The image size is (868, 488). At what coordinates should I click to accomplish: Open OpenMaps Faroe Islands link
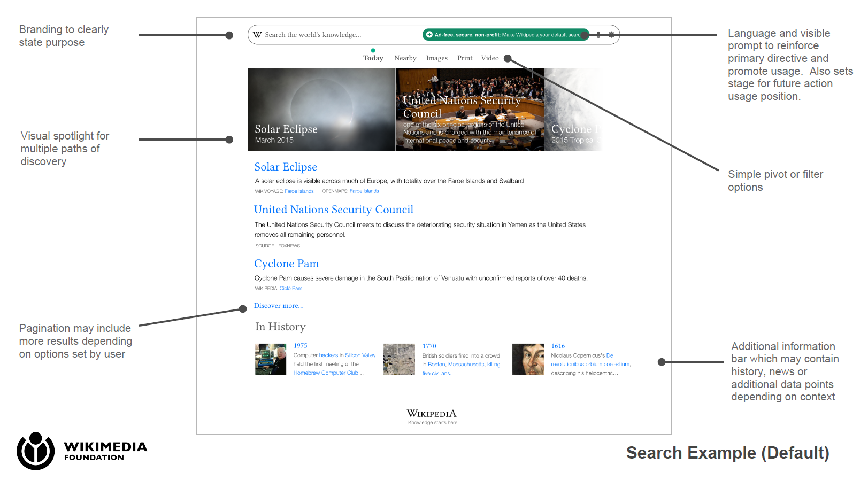tap(364, 191)
